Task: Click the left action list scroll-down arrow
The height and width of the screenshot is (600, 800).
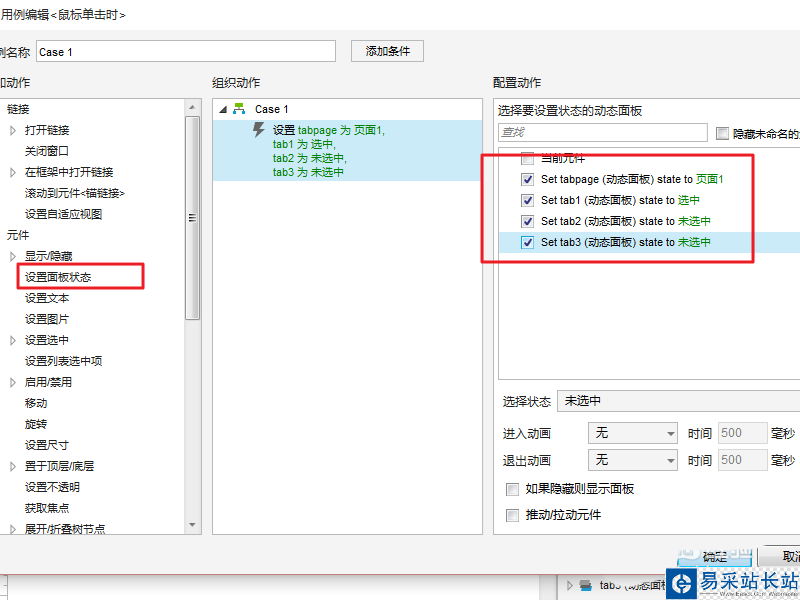Action: [192, 525]
